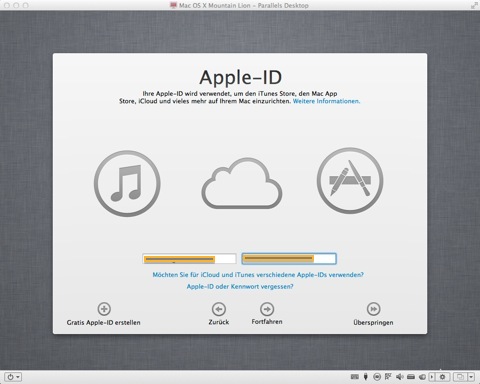Click the Apple-ID email input field
This screenshot has width=480, height=384.
point(189,259)
